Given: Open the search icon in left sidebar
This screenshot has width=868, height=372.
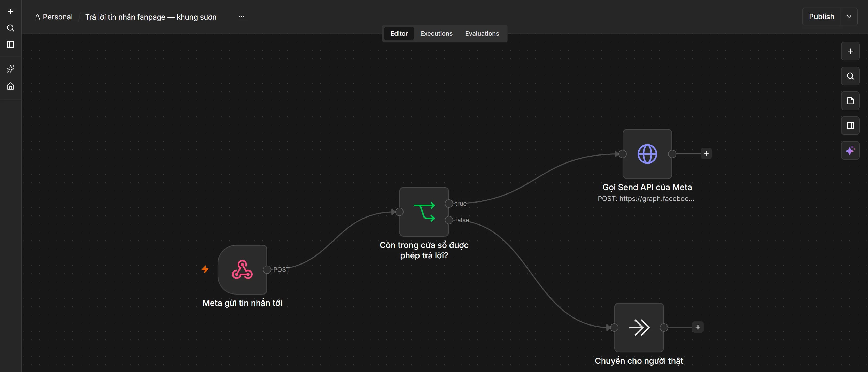Looking at the screenshot, I should click(x=10, y=28).
